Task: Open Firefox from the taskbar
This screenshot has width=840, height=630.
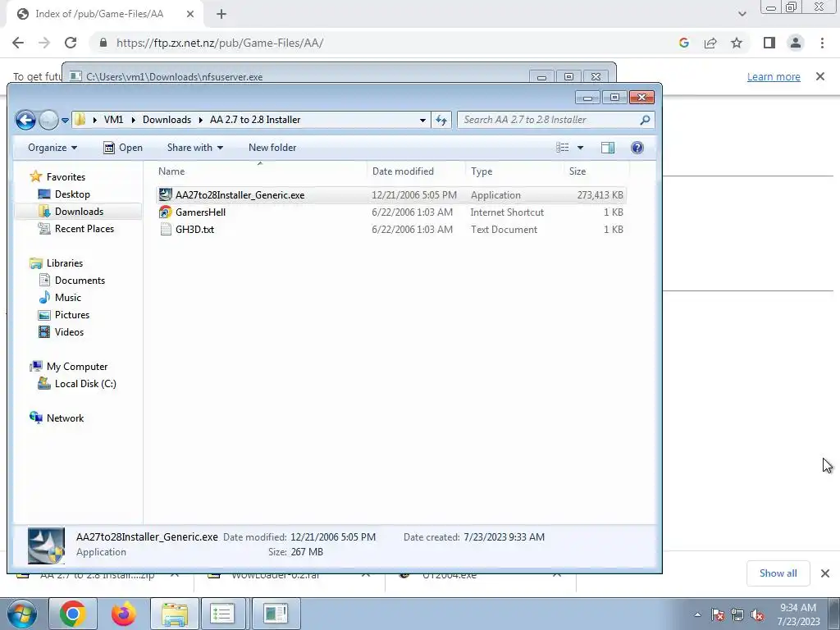Action: click(124, 614)
